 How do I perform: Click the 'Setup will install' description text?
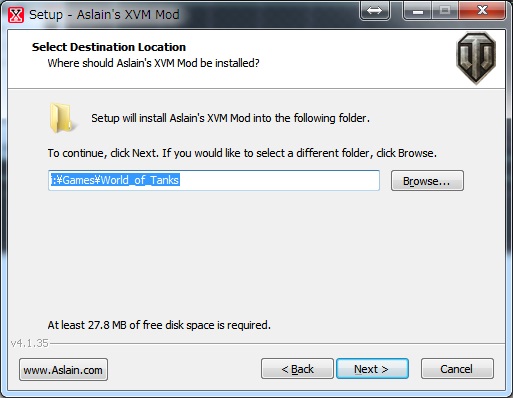pos(230,118)
